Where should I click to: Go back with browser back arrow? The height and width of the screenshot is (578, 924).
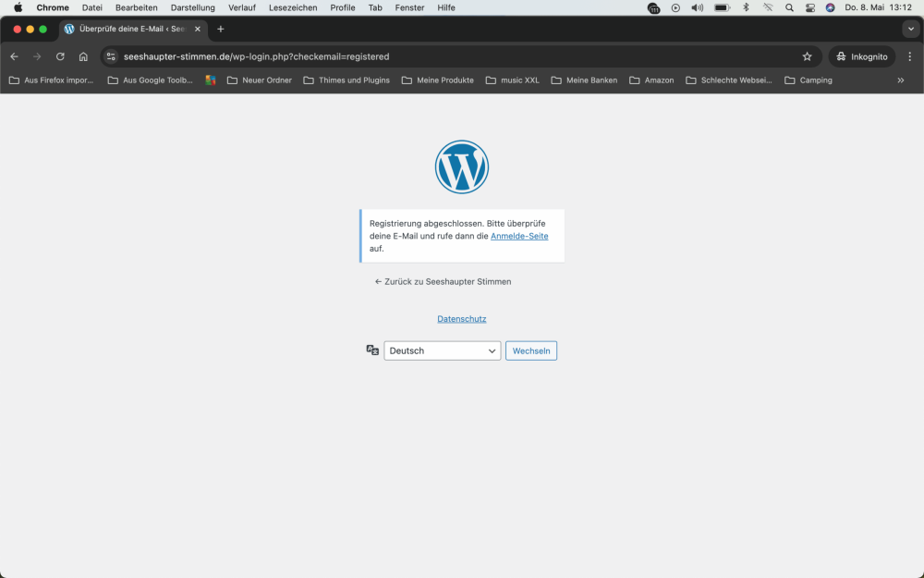14,56
